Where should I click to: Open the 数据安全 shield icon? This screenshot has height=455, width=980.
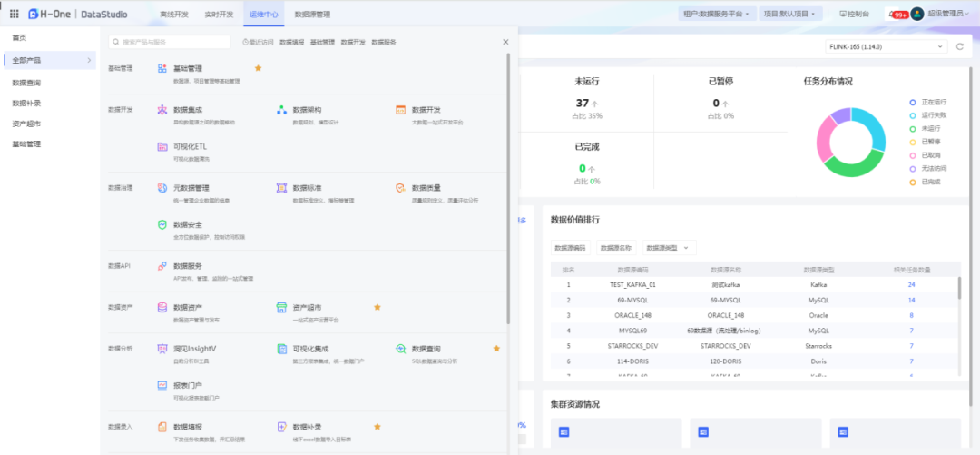[x=162, y=224]
